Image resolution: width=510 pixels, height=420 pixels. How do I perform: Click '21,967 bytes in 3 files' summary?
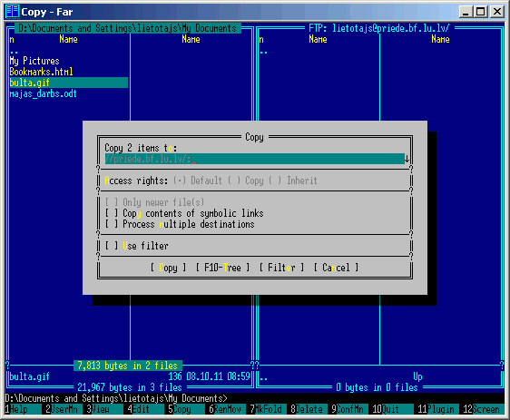(130, 387)
